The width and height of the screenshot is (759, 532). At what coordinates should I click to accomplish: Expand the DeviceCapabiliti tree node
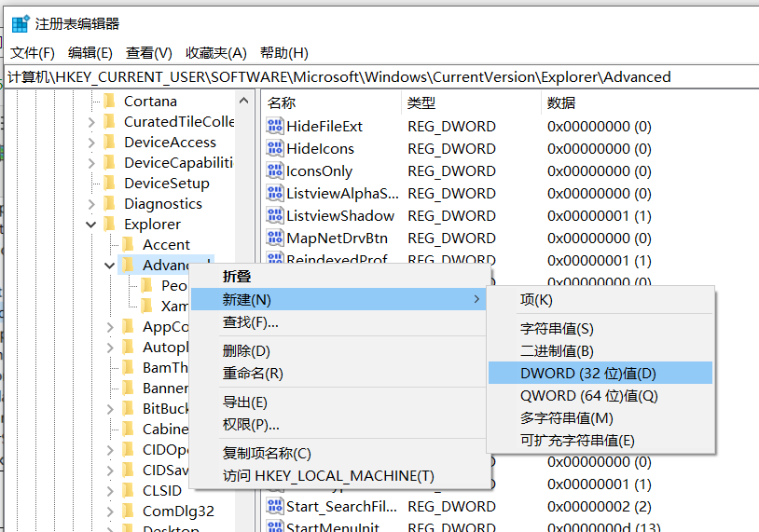coord(91,163)
